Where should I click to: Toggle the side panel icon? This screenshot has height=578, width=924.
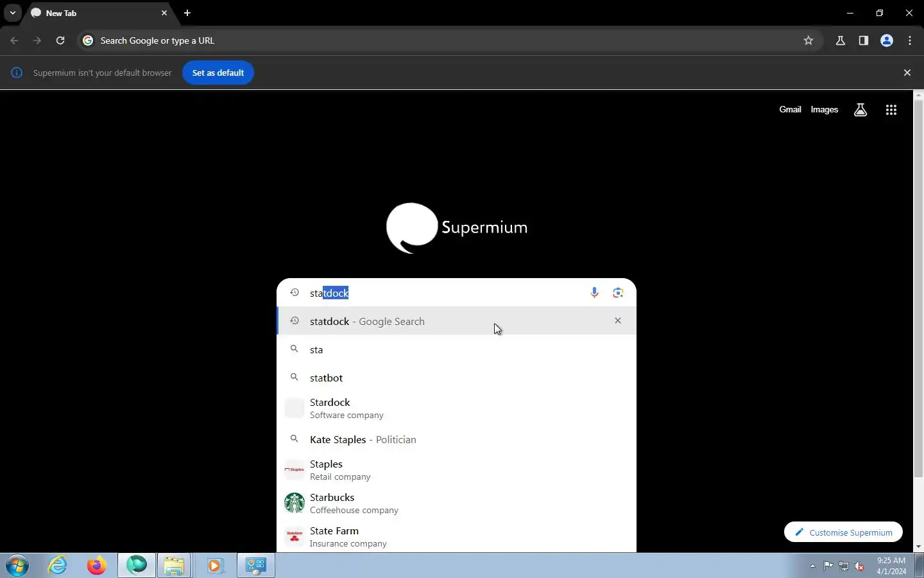point(864,40)
